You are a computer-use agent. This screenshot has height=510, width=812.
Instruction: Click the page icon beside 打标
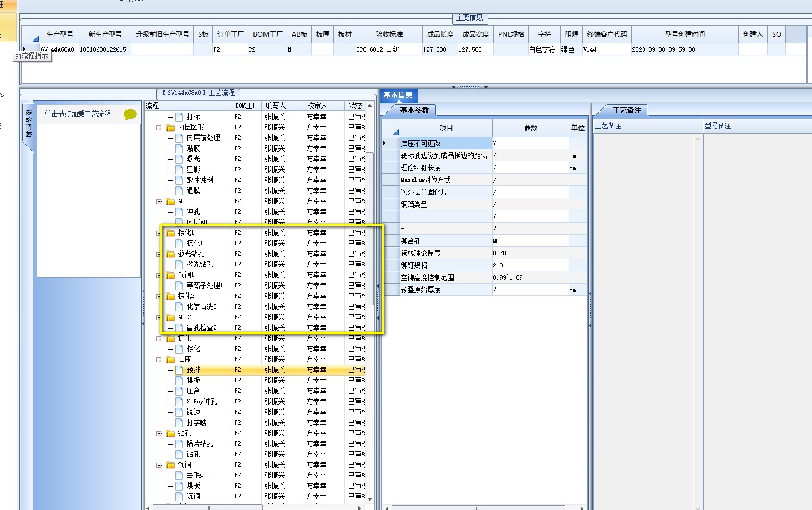(x=179, y=117)
